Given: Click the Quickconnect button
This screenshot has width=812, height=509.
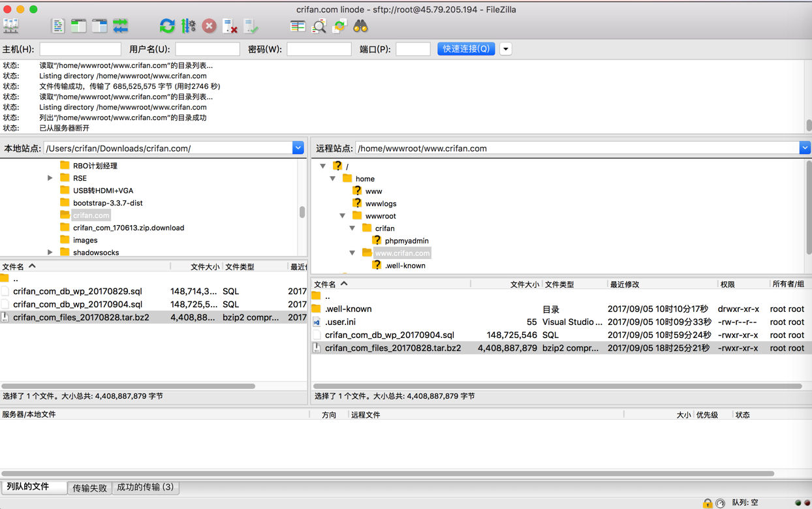Looking at the screenshot, I should [466, 49].
